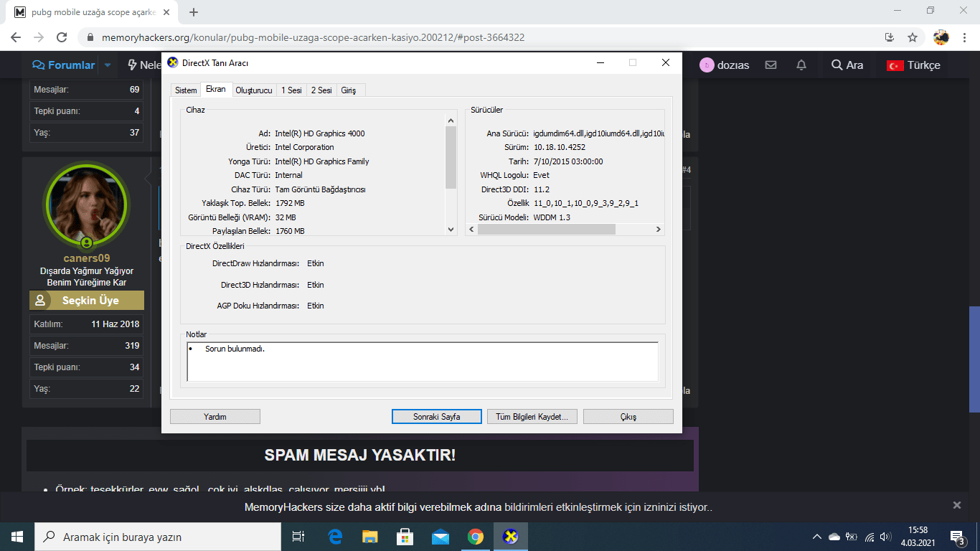This screenshot has height=551, width=980.
Task: Click the Çıkış button
Action: pos(628,416)
